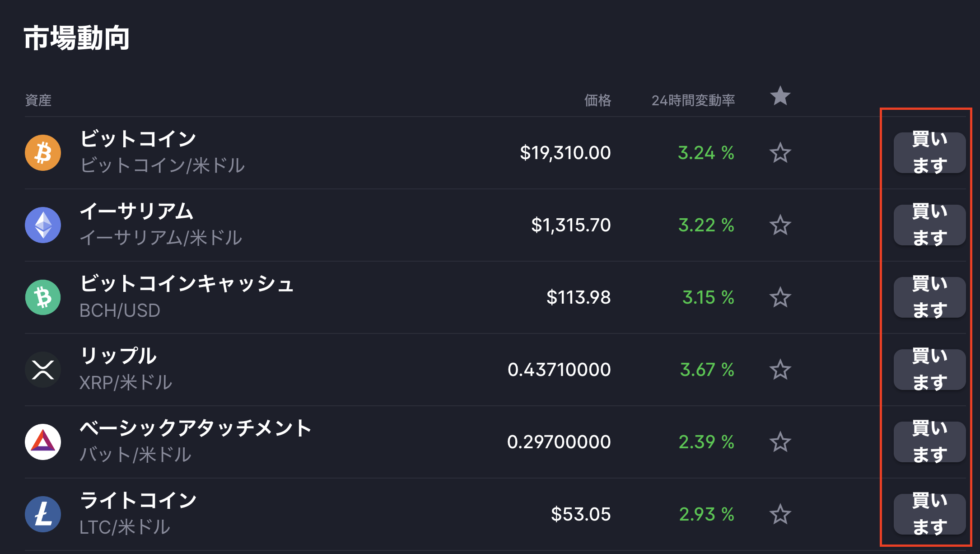Click the black XRP ripple icon
Screen dimensions: 980x554
43,370
